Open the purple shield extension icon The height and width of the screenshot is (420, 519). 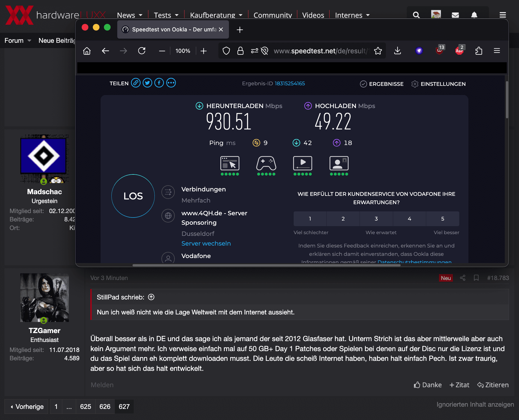coord(419,51)
